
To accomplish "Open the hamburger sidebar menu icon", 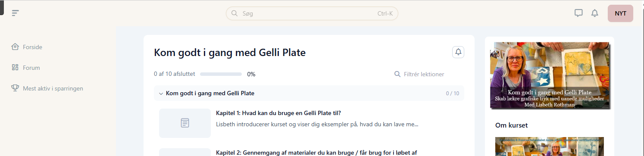I will coord(16,13).
